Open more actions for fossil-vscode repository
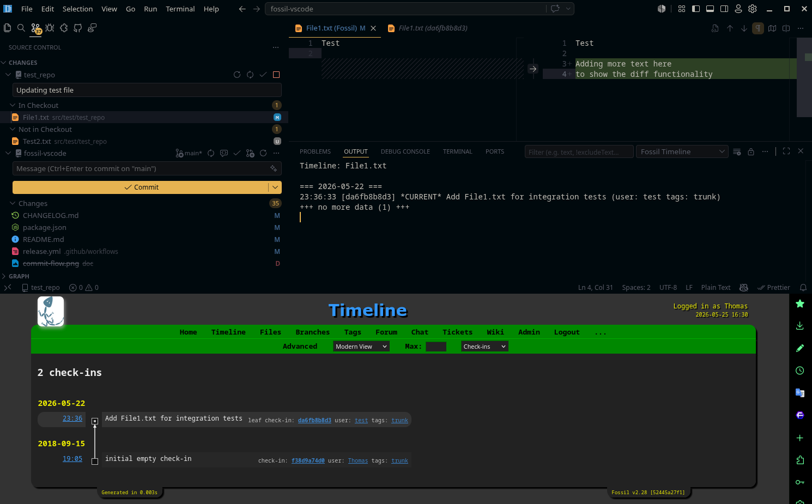 tap(276, 153)
